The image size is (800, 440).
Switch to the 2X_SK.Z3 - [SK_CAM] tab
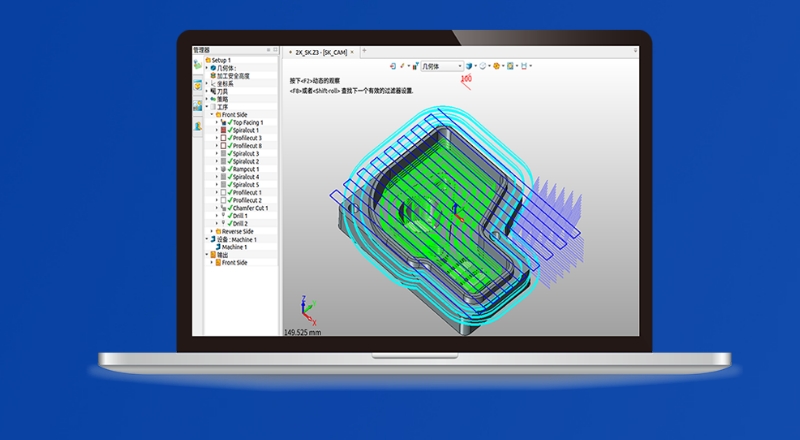pos(319,50)
